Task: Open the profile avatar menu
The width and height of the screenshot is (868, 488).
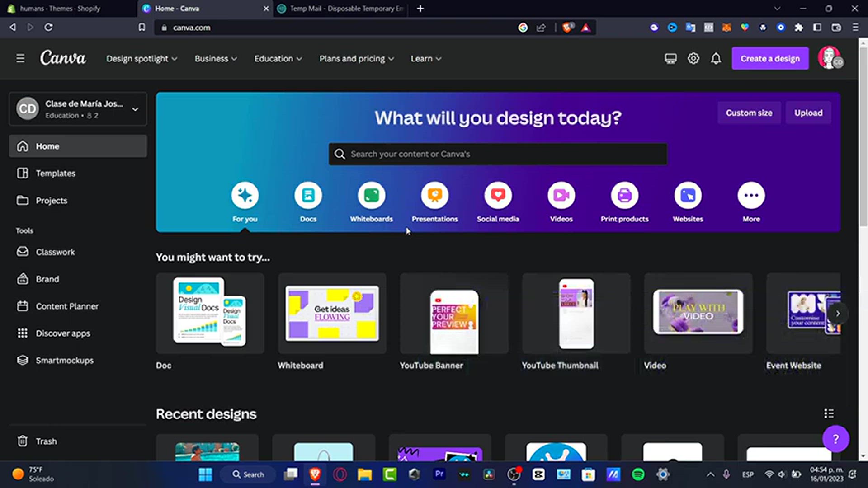Action: (x=830, y=58)
